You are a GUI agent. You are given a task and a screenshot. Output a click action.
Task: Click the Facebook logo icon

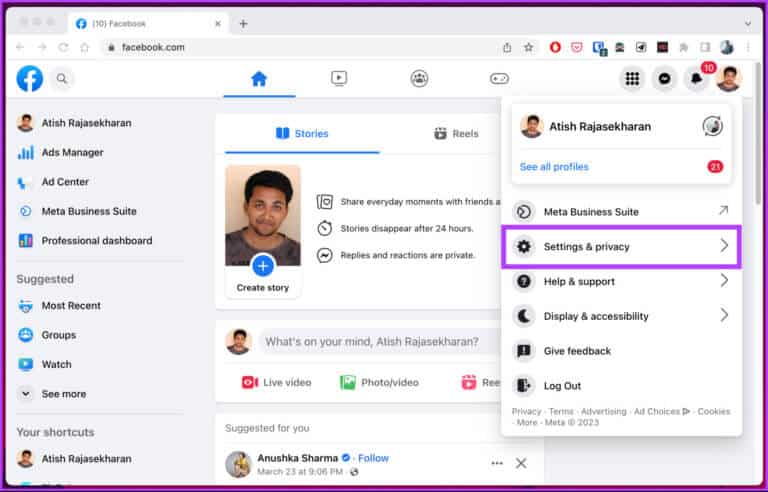click(x=29, y=78)
